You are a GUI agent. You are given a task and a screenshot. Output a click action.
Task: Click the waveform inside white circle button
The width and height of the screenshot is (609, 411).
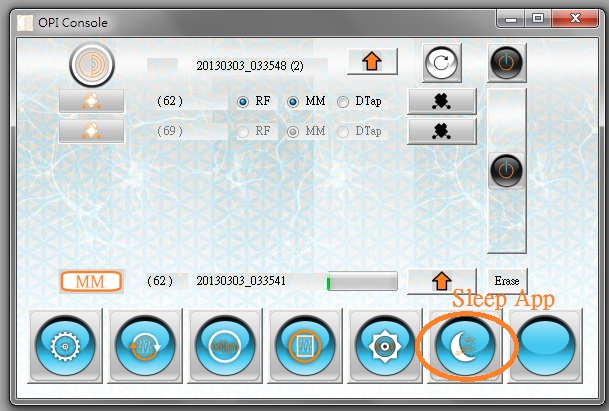(x=225, y=346)
